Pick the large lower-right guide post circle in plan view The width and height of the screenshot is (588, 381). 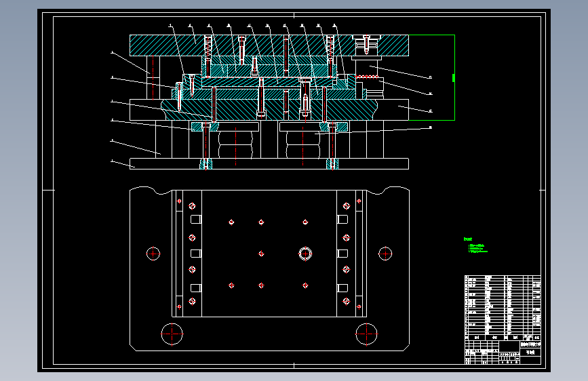pos(366,334)
